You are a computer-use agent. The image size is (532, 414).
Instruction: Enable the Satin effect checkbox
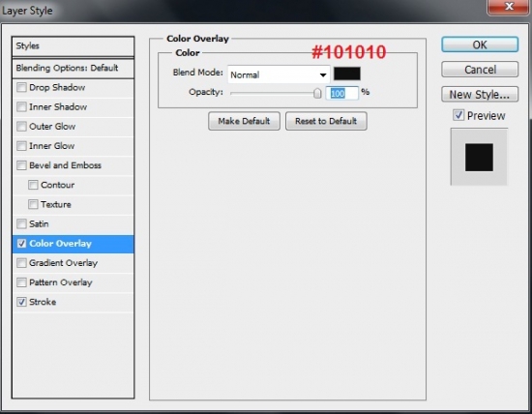(x=21, y=224)
